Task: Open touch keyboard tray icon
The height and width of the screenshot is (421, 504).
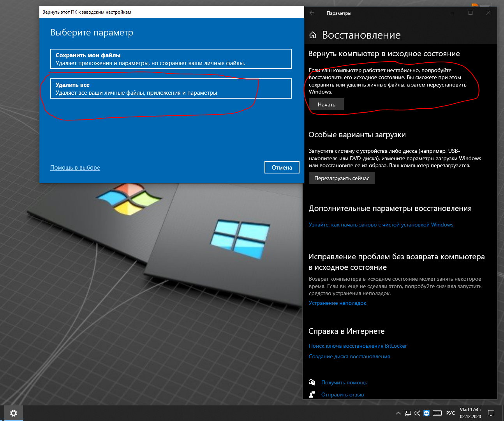Action: click(437, 413)
